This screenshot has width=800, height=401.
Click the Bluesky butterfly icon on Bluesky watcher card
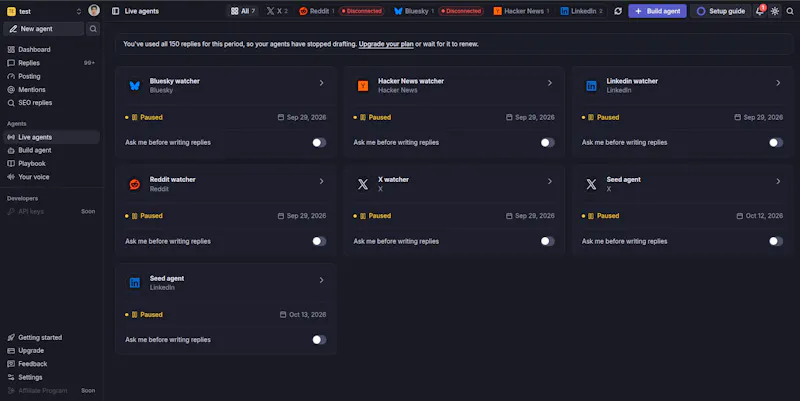coord(135,86)
